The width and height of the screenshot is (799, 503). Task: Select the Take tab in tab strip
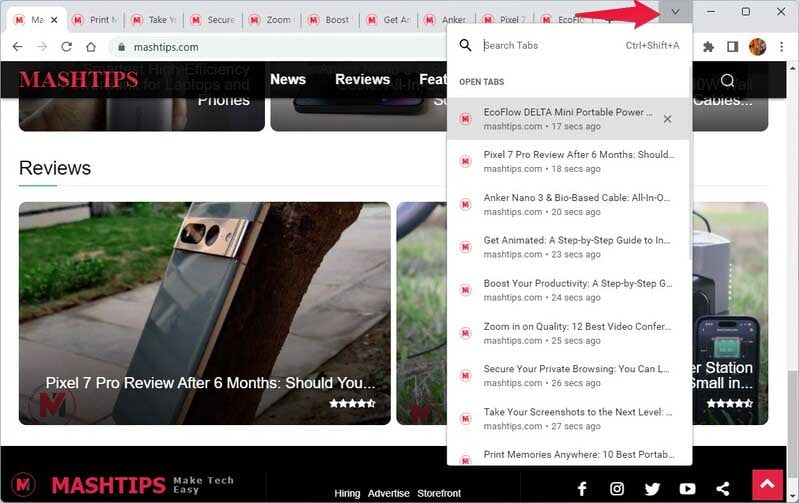155,20
